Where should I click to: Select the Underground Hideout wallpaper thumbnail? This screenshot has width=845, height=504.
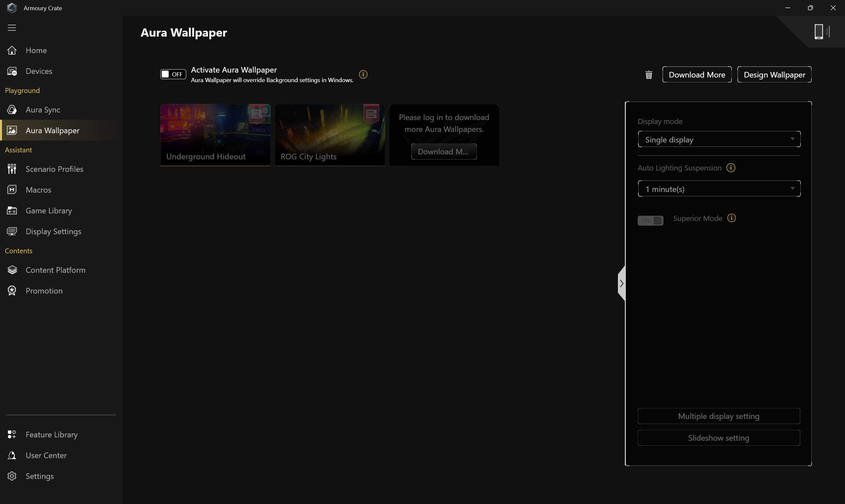point(216,135)
